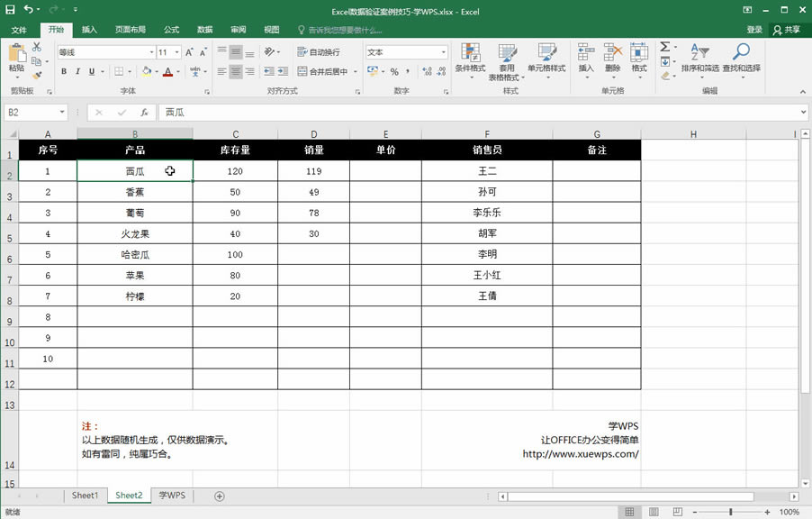
Task: Open the fill color dropdown arrow
Action: coord(157,71)
